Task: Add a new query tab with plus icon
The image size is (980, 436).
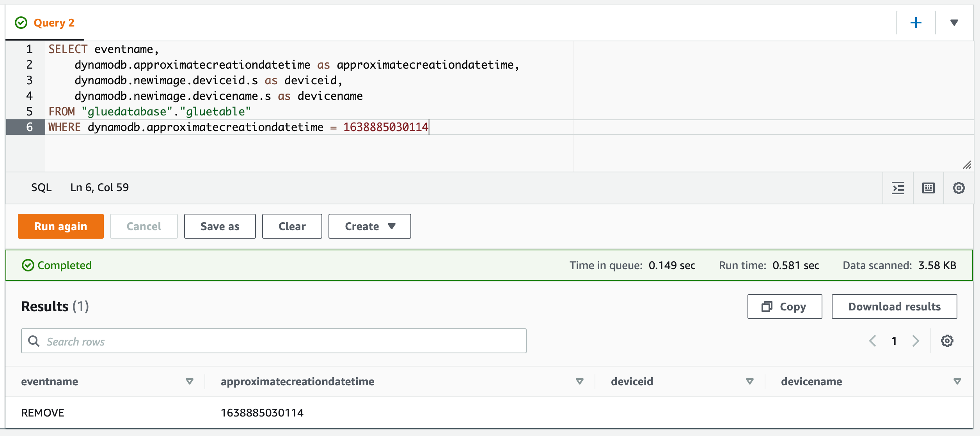Action: pyautogui.click(x=916, y=23)
